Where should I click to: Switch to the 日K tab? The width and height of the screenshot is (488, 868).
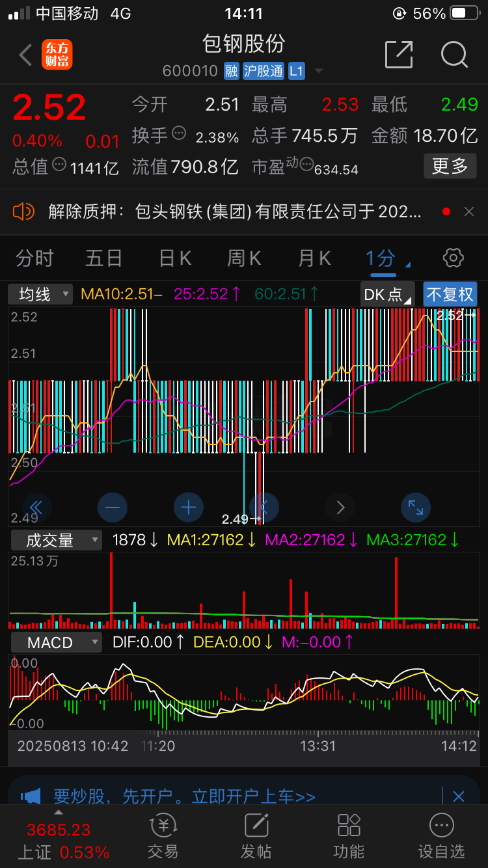(x=175, y=258)
